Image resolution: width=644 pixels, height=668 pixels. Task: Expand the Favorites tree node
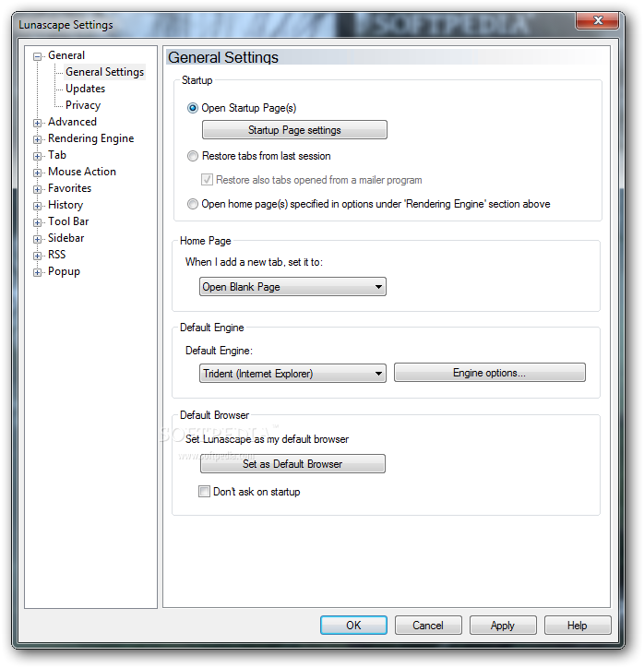click(x=38, y=189)
